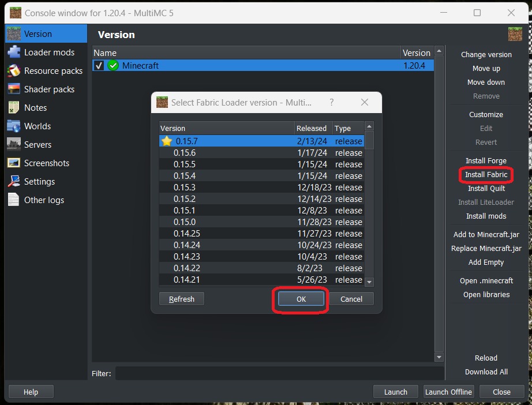Select Fabric loader version 0.14.21
Viewport: 532px width, 405px height.
261,279
